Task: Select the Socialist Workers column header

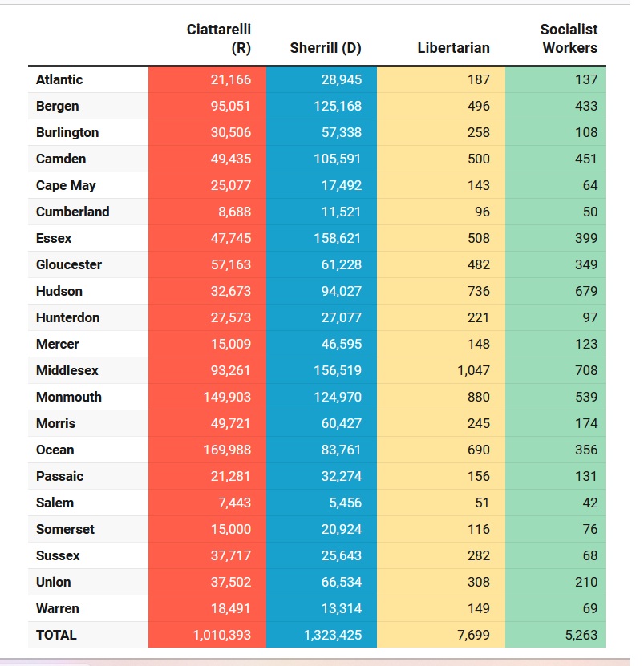Action: tap(569, 38)
